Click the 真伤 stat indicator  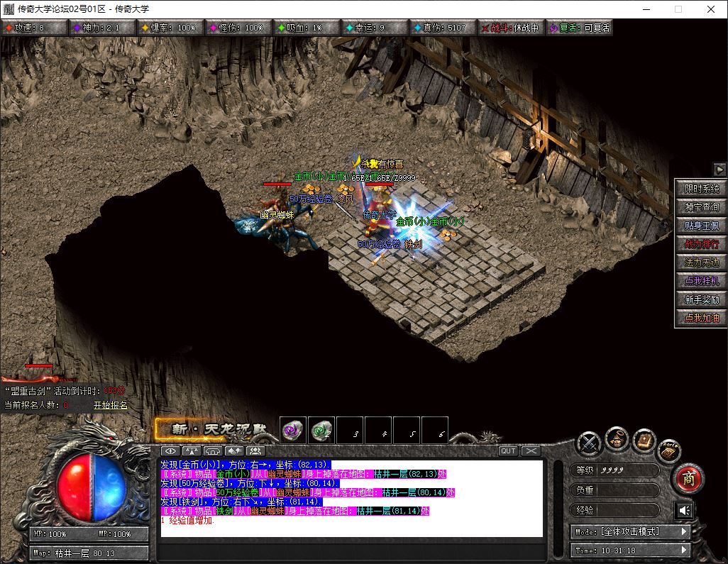click(443, 28)
